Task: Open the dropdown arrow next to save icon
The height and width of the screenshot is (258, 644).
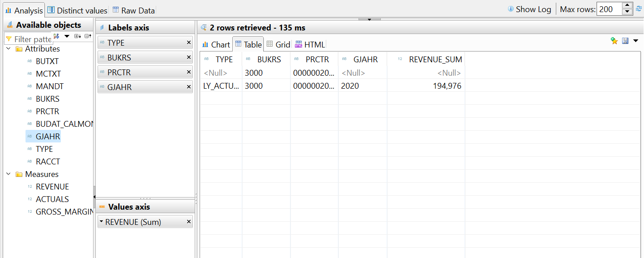Action: (635, 41)
